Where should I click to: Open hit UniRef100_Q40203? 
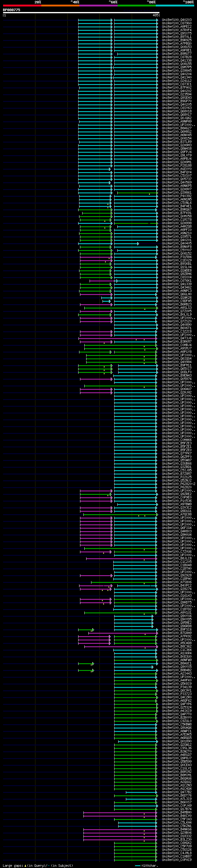pos(177,20)
